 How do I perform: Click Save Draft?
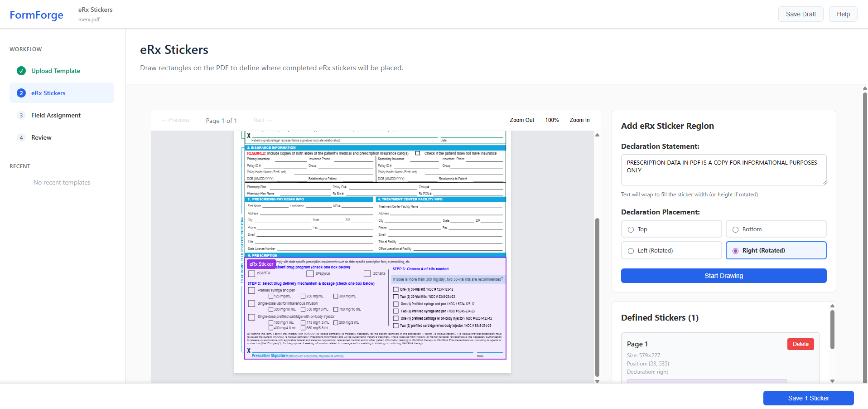click(800, 14)
